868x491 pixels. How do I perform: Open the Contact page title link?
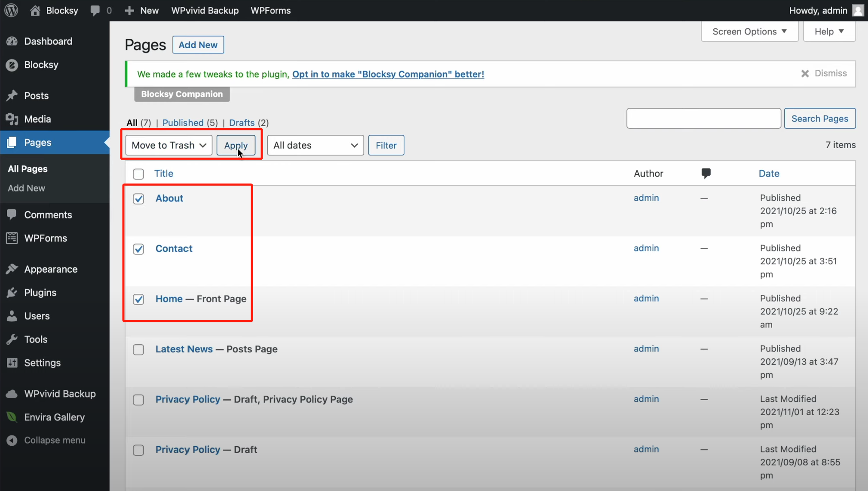coord(174,249)
